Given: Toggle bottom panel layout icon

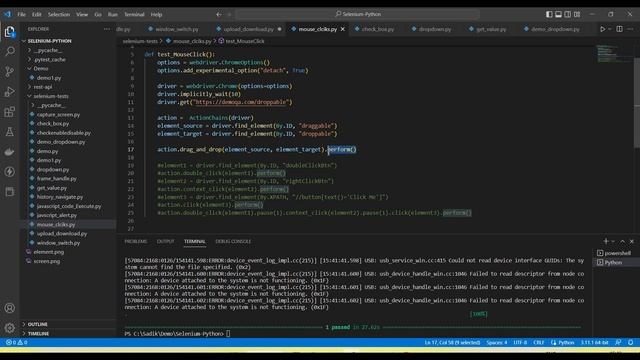Looking at the screenshot, I should point(558,14).
